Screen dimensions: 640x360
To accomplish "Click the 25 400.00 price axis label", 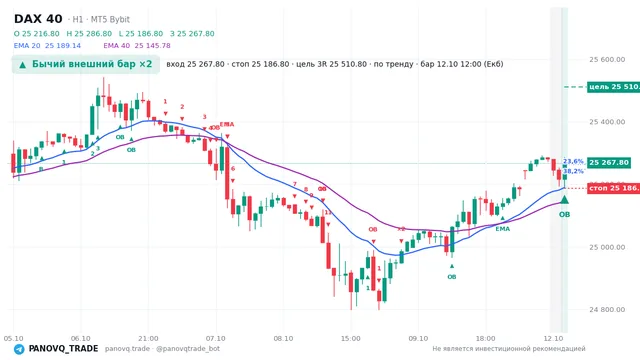I will coord(607,122).
